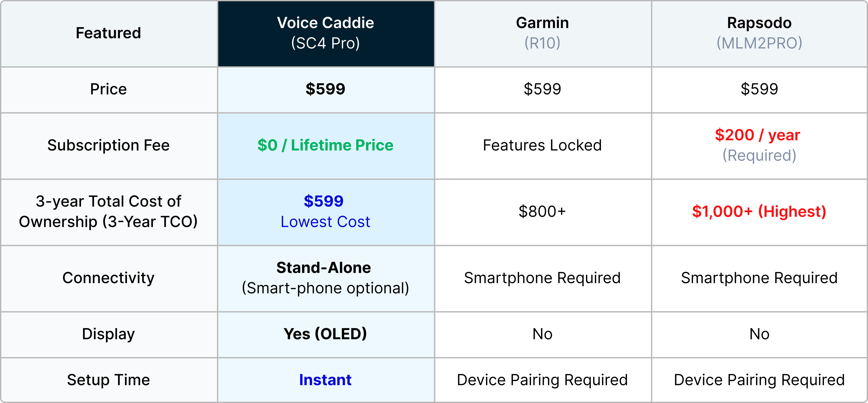
Task: Click the blue Instant setup text
Action: (325, 380)
